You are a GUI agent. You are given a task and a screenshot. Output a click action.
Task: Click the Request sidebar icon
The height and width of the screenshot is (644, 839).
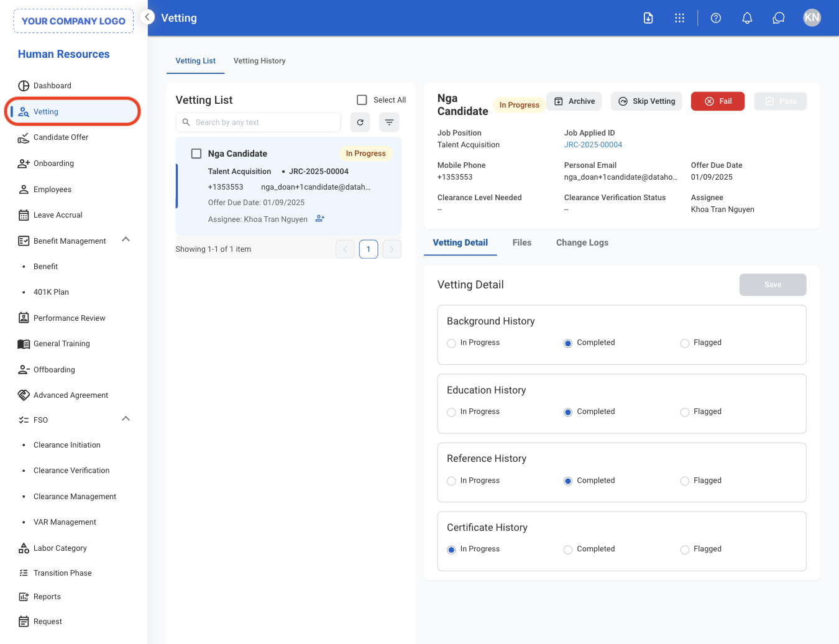click(24, 622)
